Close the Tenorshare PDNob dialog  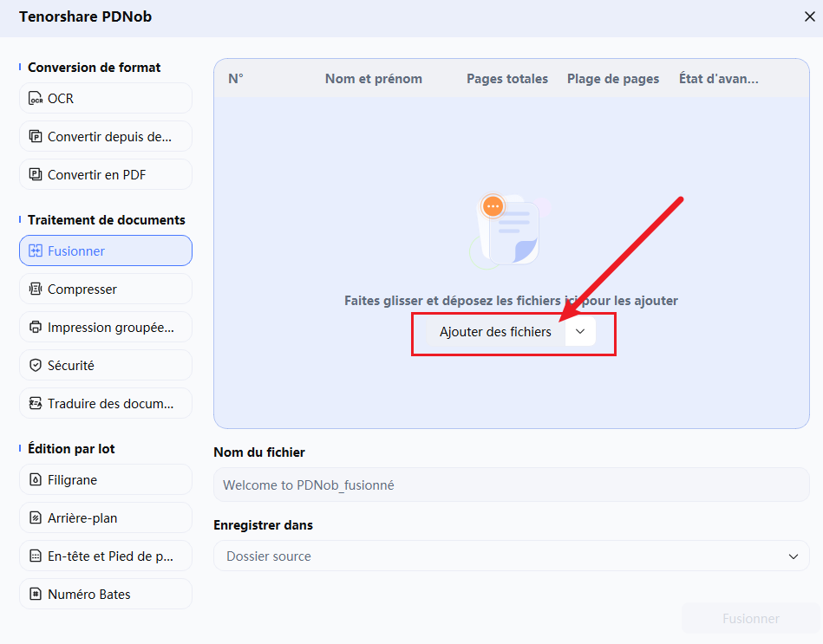pyautogui.click(x=809, y=16)
